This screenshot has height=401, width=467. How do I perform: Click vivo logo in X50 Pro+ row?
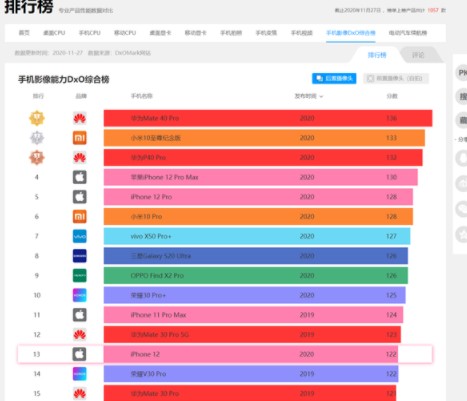[80, 236]
